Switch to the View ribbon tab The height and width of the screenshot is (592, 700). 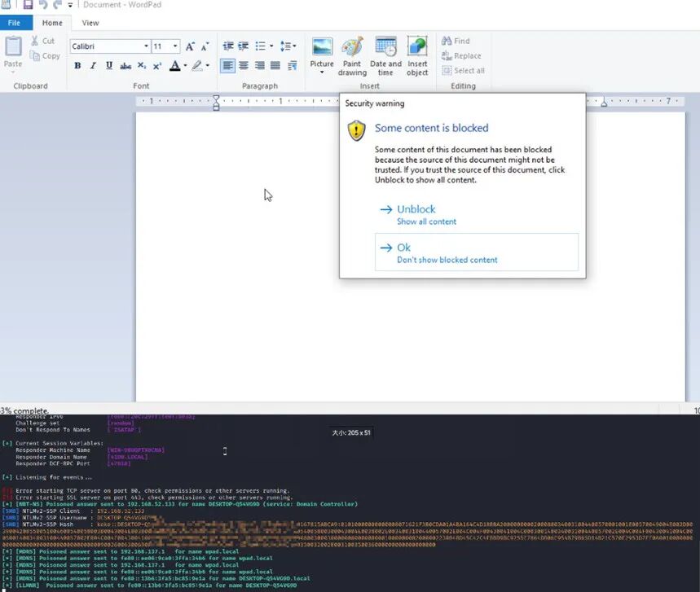point(90,23)
